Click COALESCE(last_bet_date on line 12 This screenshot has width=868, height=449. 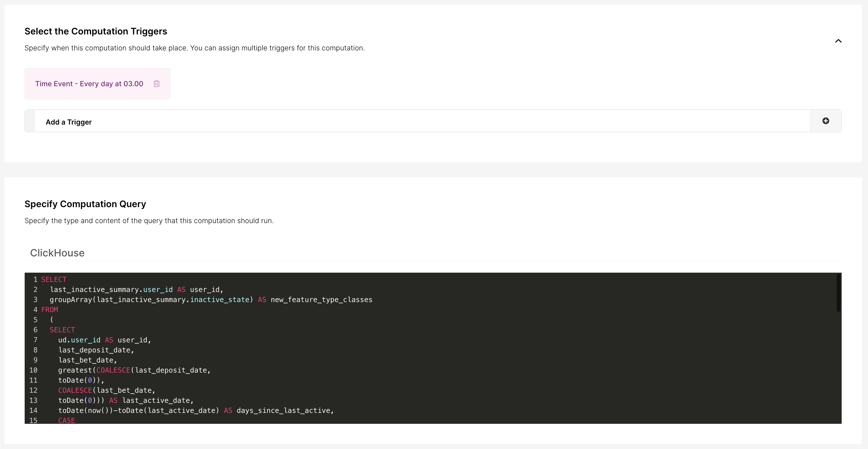106,390
